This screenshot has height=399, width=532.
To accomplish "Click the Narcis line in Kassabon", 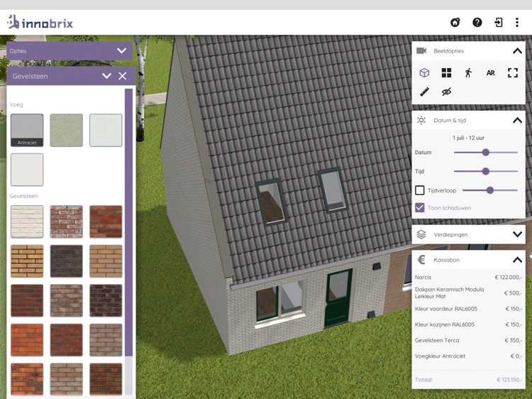I will tap(468, 278).
